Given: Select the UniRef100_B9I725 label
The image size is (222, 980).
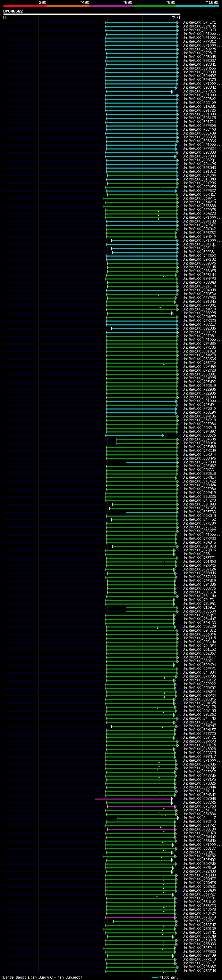Looking at the screenshot, I should (199, 110).
